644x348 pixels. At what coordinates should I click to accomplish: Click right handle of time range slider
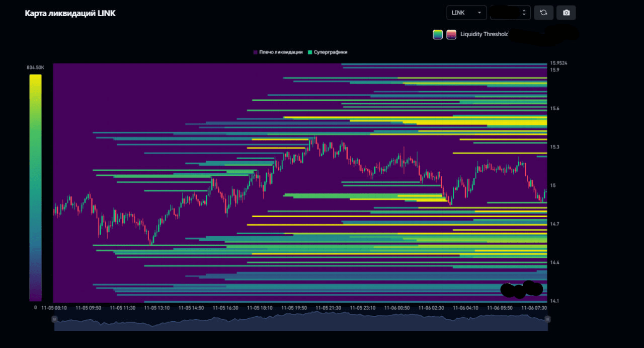[x=547, y=319]
